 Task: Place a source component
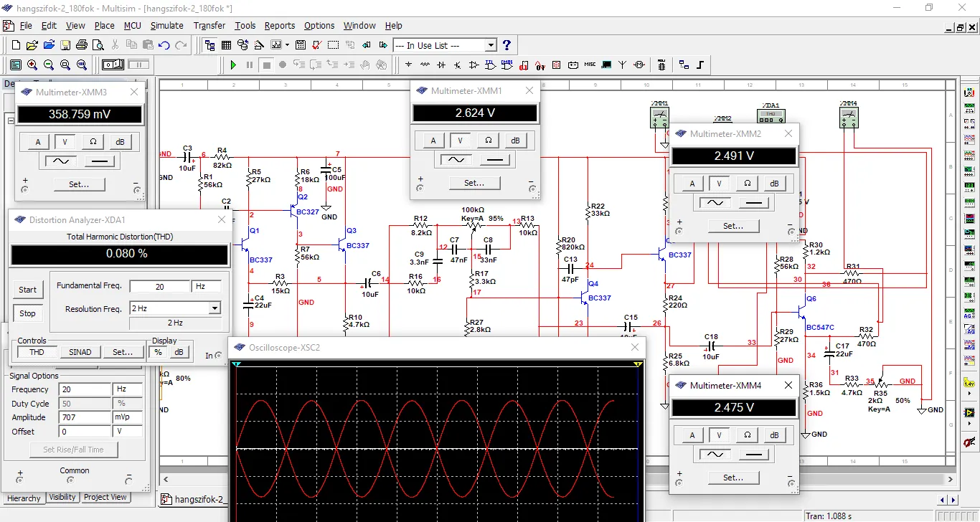click(409, 65)
